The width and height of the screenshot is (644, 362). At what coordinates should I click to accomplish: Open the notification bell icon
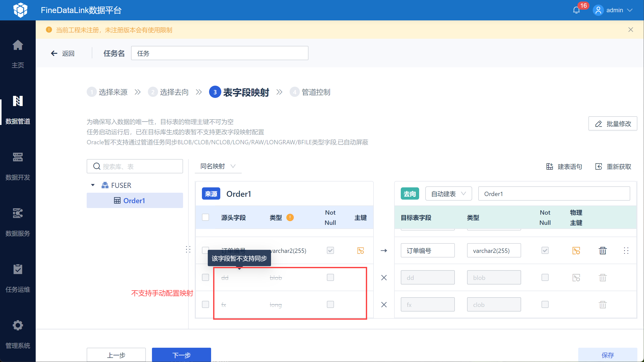point(576,10)
